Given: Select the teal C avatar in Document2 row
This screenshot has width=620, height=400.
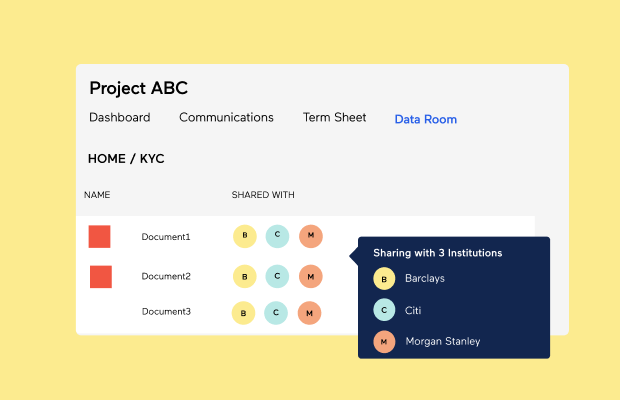Looking at the screenshot, I should point(277,276).
